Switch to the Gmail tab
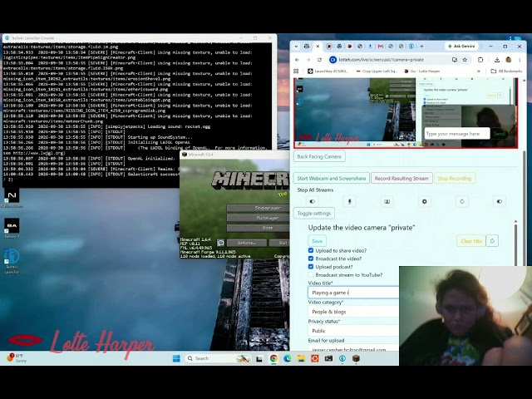The width and height of the screenshot is (532, 399). point(381,47)
